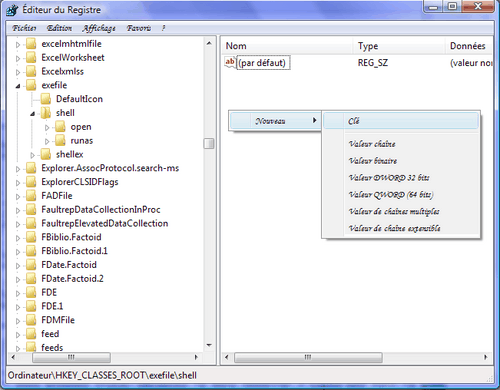Choose Valeur QWORD (64 bits)
The width and height of the screenshot is (500, 390).
[x=401, y=194]
